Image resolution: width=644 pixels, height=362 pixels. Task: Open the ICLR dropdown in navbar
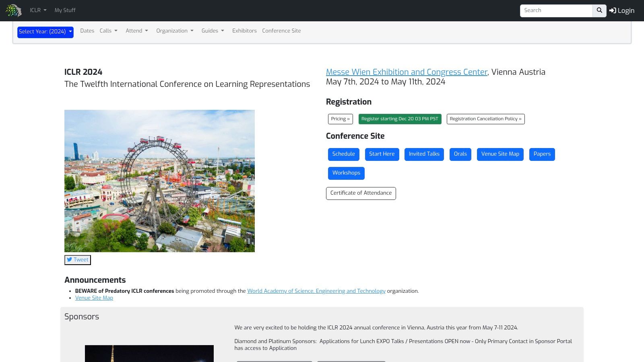click(x=38, y=10)
